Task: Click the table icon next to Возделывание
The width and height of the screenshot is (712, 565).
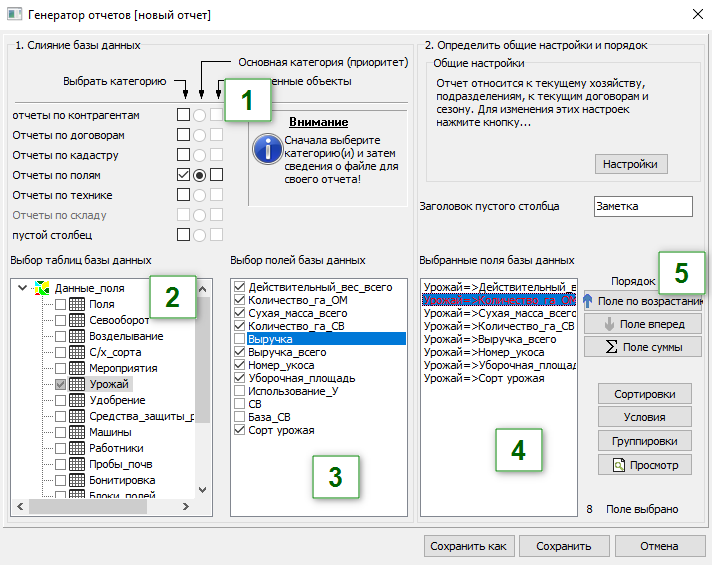Action: pos(77,336)
